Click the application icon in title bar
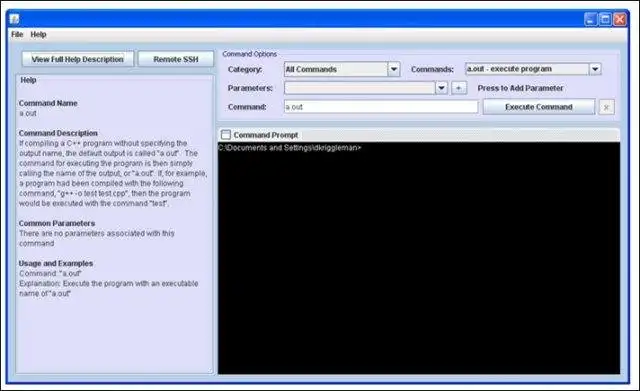Screen dimensions: 640x391 (x=15, y=19)
